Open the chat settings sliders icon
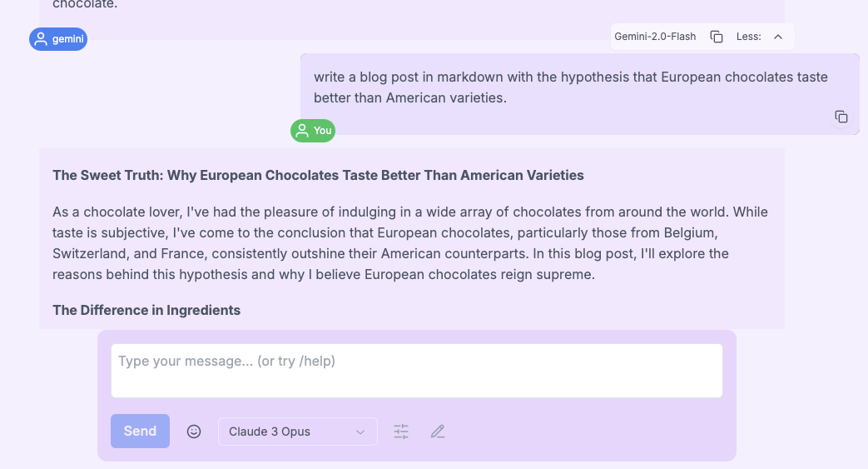Viewport: 868px width, 469px height. pos(401,432)
